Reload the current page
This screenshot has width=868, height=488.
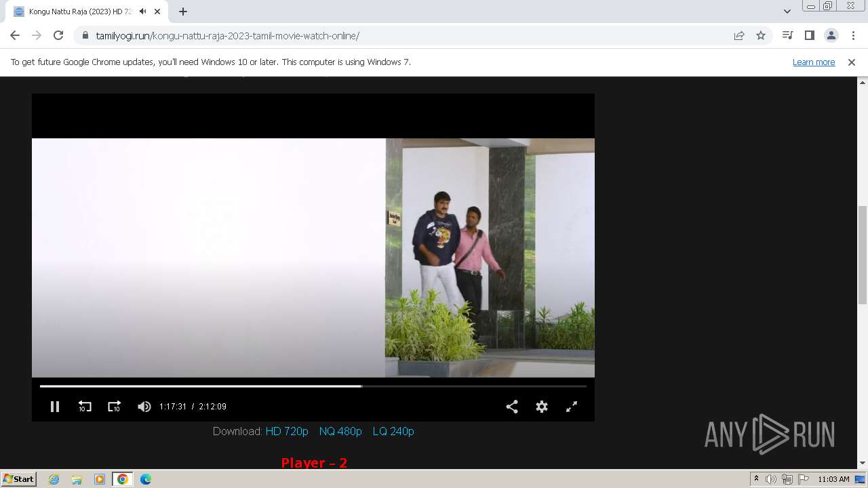tap(58, 36)
